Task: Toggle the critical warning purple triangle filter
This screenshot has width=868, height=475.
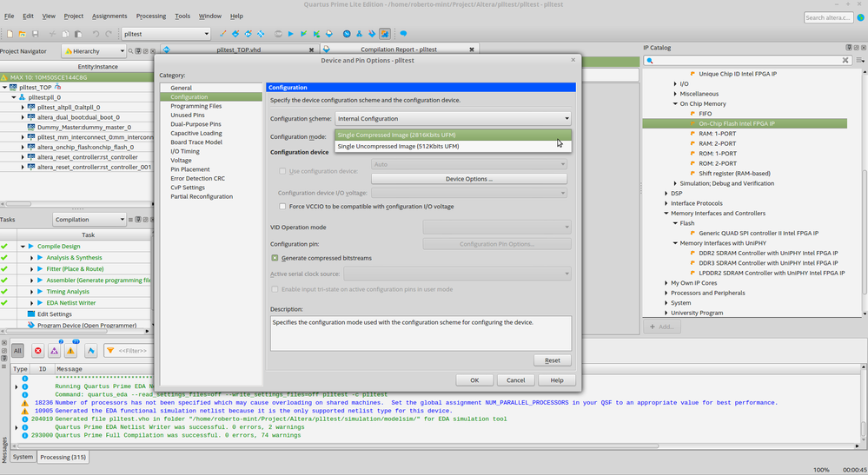Action: click(54, 350)
